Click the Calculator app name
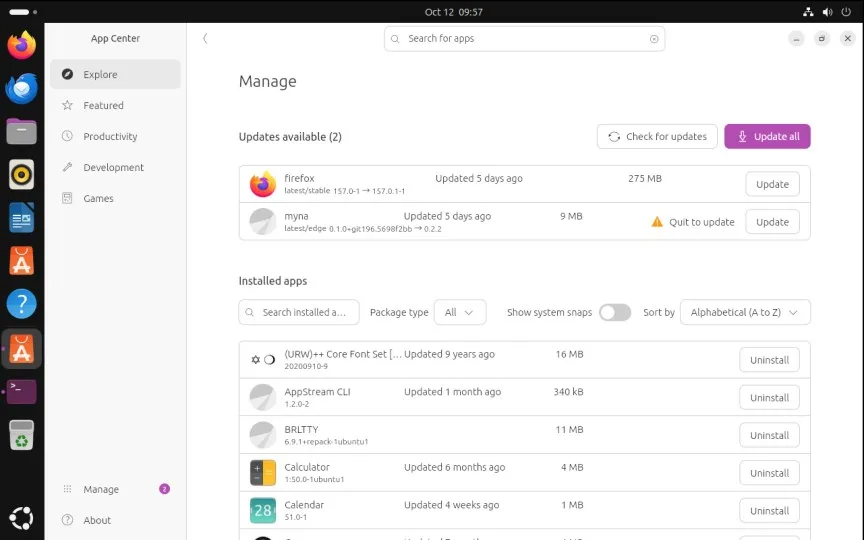This screenshot has height=540, width=864. click(307, 467)
